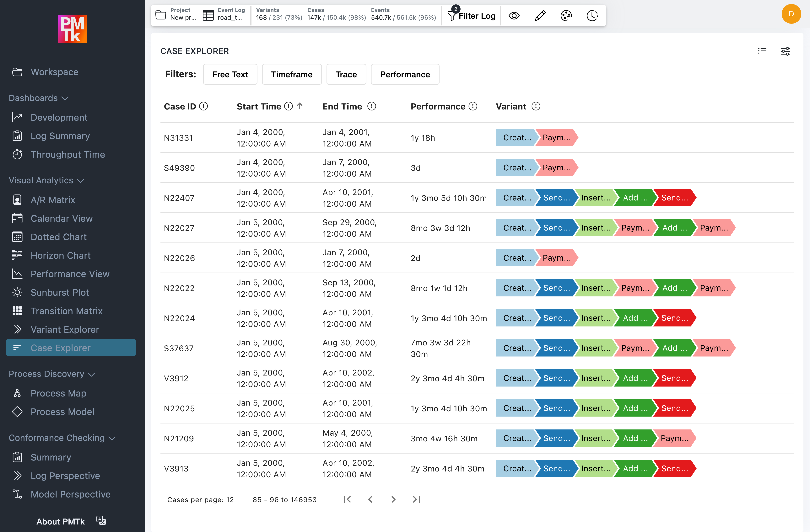Collapse the Visual Analytics section
This screenshot has width=810, height=532.
81,181
